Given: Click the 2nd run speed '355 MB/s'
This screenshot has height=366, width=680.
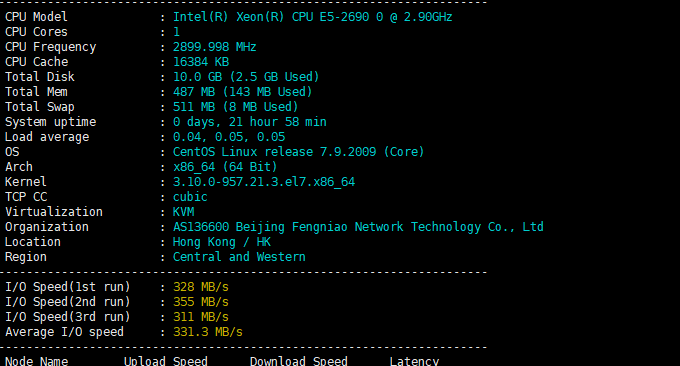Looking at the screenshot, I should pyautogui.click(x=201, y=302).
